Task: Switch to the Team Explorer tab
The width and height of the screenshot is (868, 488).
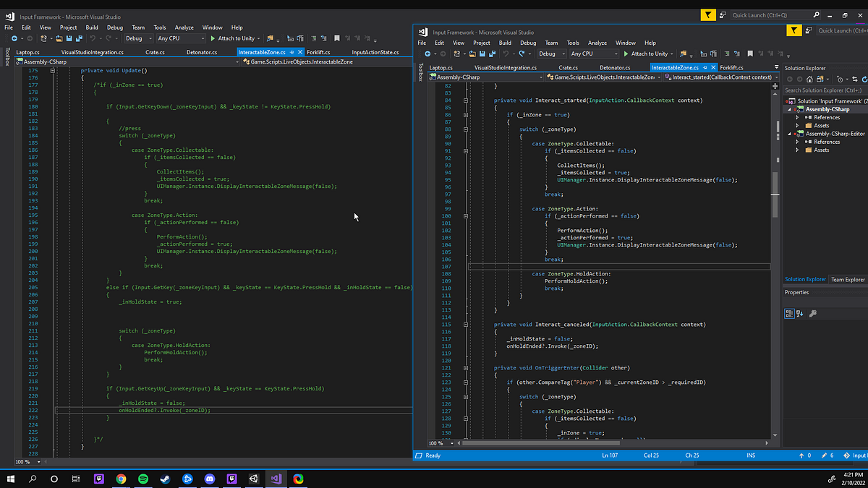Action: (x=848, y=279)
